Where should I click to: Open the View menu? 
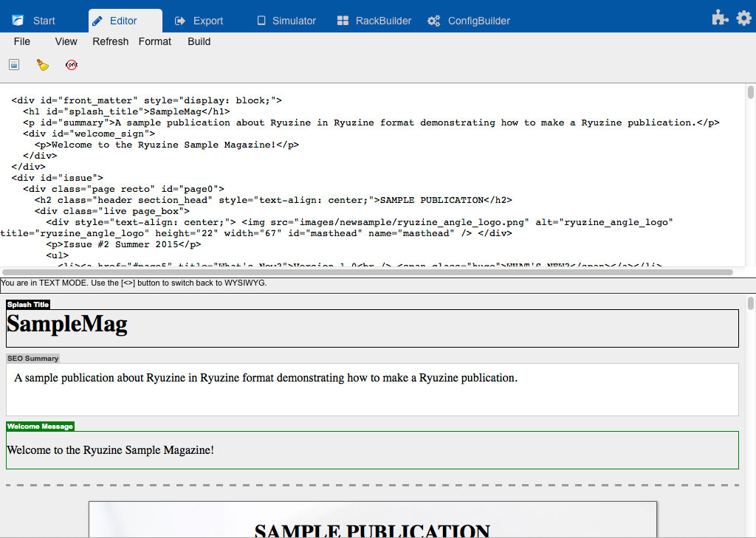[x=66, y=41]
